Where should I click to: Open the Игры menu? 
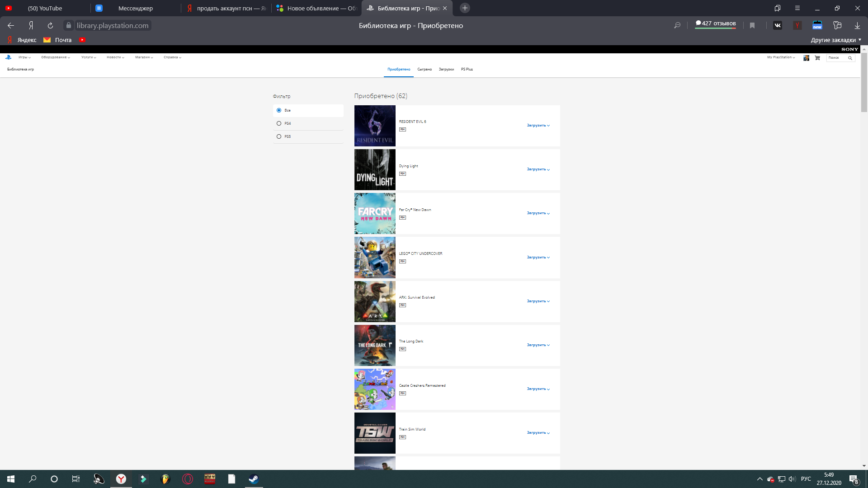coord(25,57)
